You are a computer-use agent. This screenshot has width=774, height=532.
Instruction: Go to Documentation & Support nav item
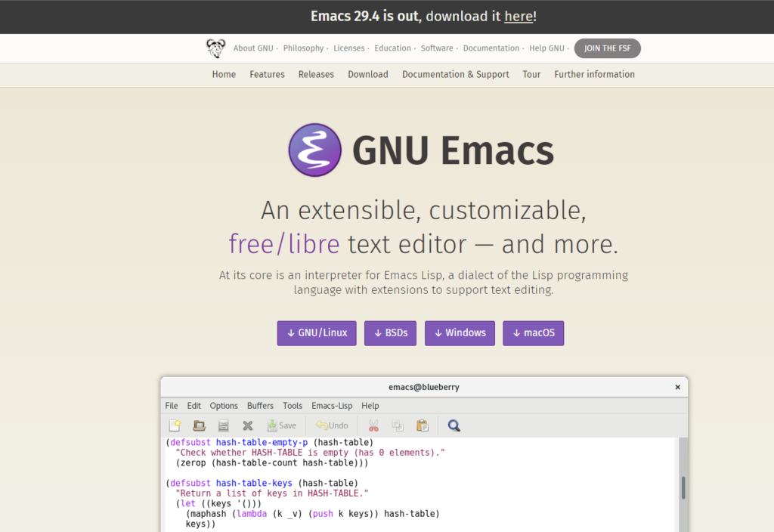[x=455, y=75]
